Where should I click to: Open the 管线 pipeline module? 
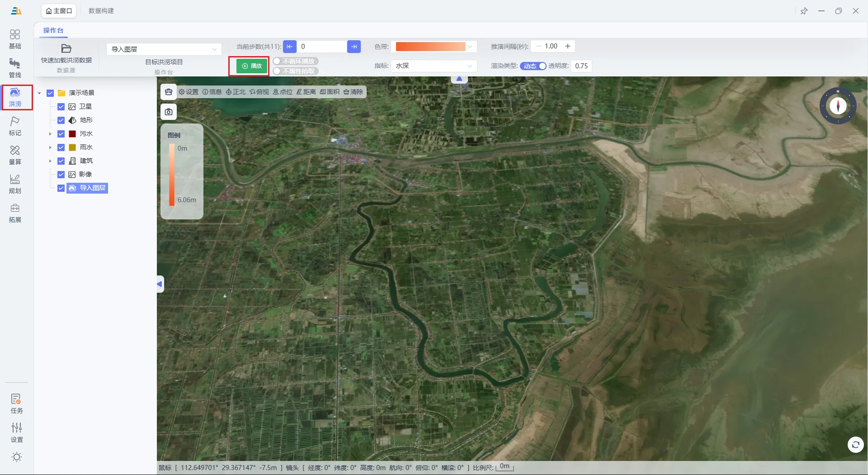point(15,68)
